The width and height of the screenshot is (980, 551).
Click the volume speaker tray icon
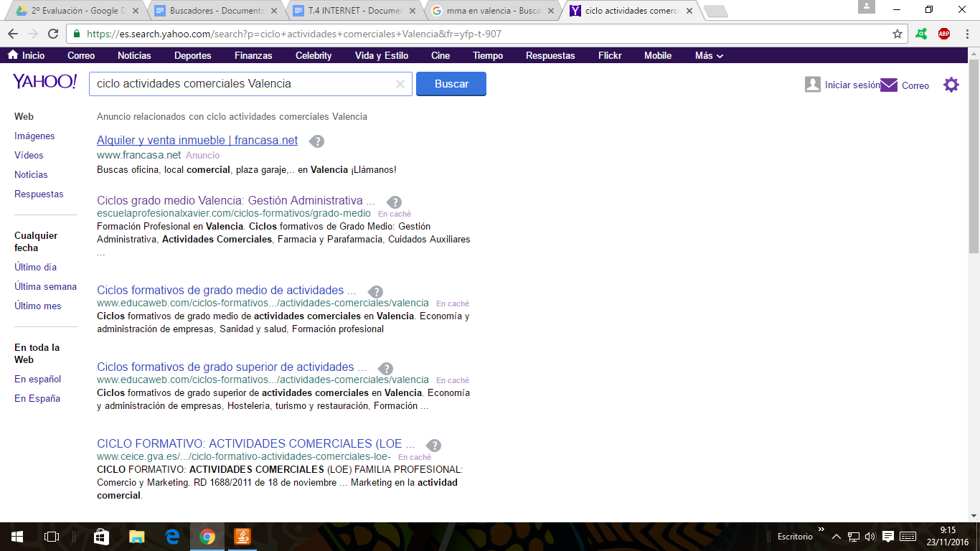pos(870,537)
